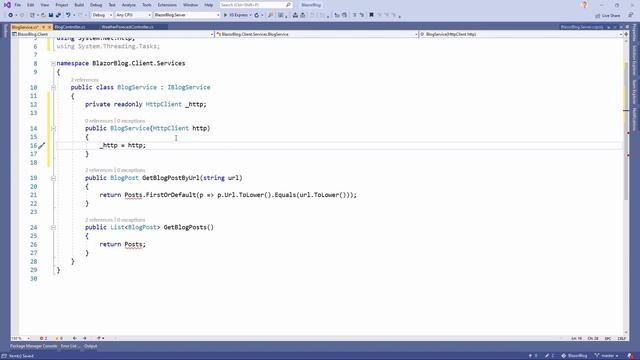Open the Analyze menu
Viewport: 640px width, 360px height.
(x=129, y=5)
